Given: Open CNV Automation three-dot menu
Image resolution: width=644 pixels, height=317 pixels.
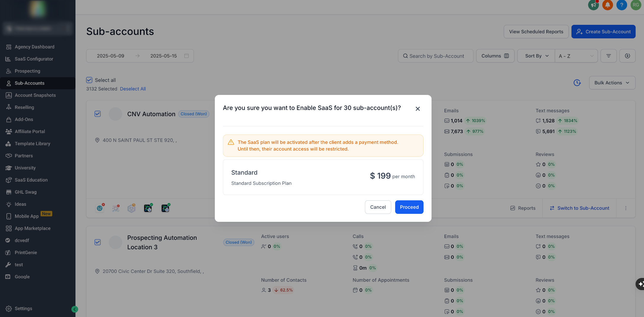Looking at the screenshot, I should (x=626, y=208).
